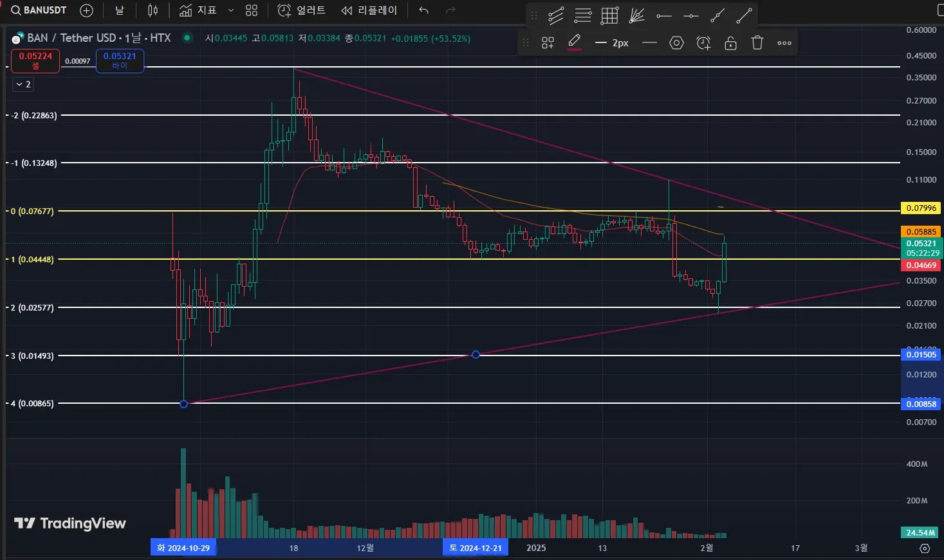Click the 토 2024-12-21 date marker
944x560 pixels.
(x=476, y=548)
